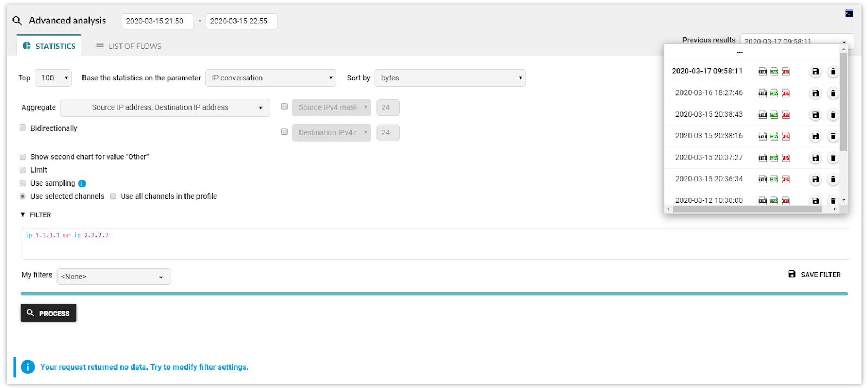Export 2020-03-15 20:38:43 result as PDF
868x388 pixels.
click(x=786, y=115)
